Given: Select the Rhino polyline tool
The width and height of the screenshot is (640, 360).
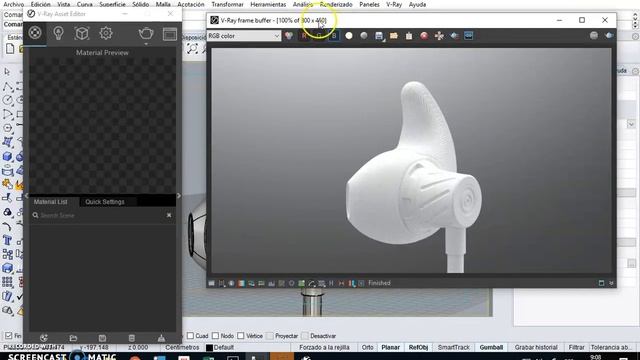Looking at the screenshot, I should [7, 86].
